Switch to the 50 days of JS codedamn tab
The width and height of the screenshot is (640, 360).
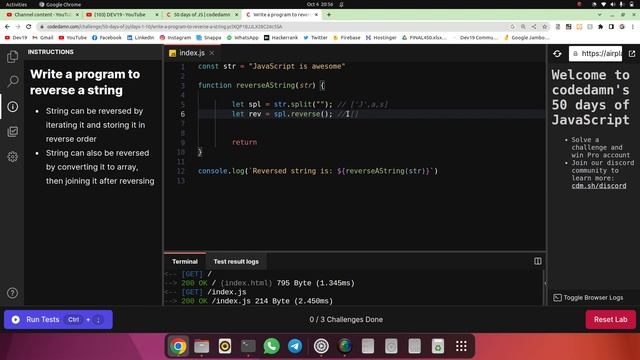[201, 15]
